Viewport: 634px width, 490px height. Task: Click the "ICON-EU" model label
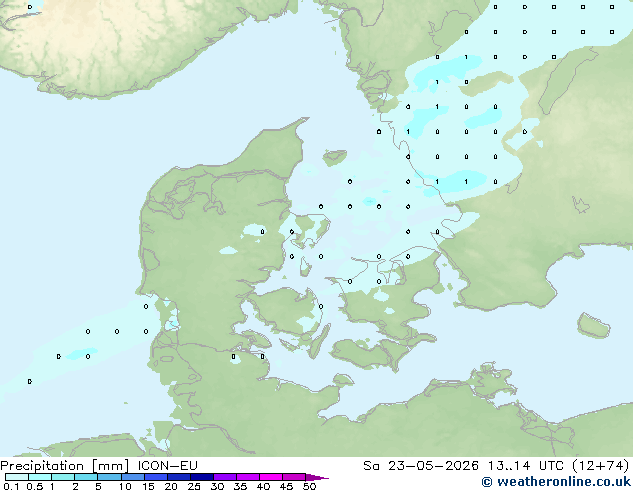[x=167, y=466]
